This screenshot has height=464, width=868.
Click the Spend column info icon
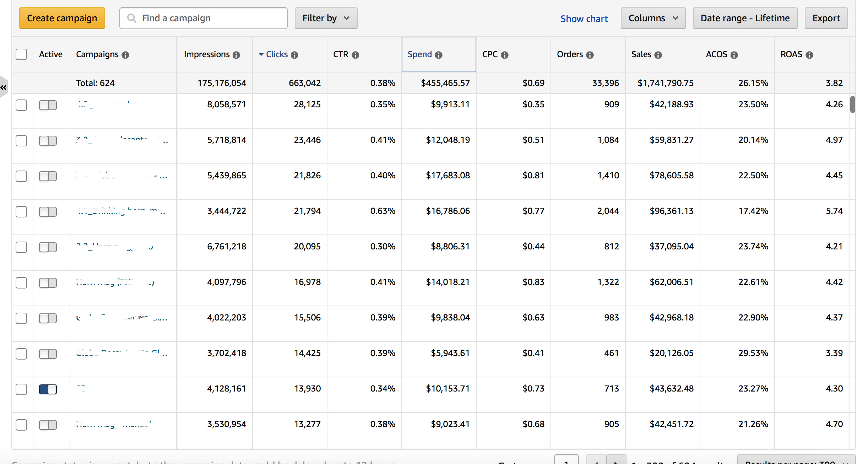(439, 55)
